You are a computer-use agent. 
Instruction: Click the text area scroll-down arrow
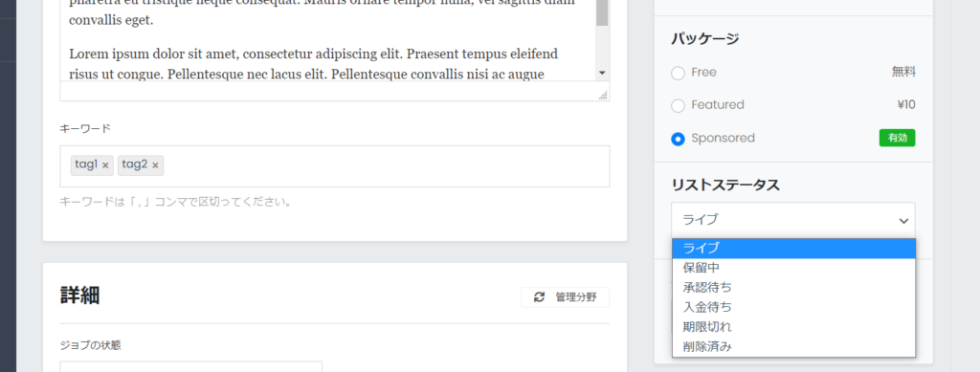[603, 73]
